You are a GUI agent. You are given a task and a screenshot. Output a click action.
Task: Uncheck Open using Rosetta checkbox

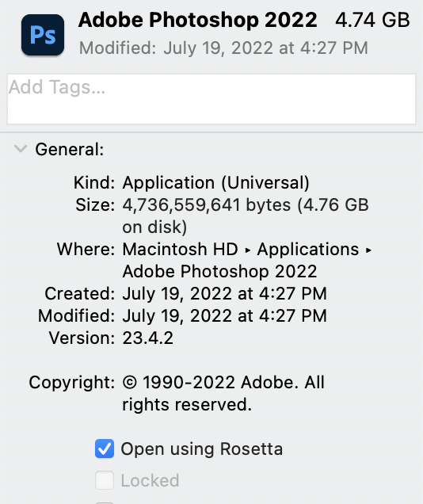(105, 449)
